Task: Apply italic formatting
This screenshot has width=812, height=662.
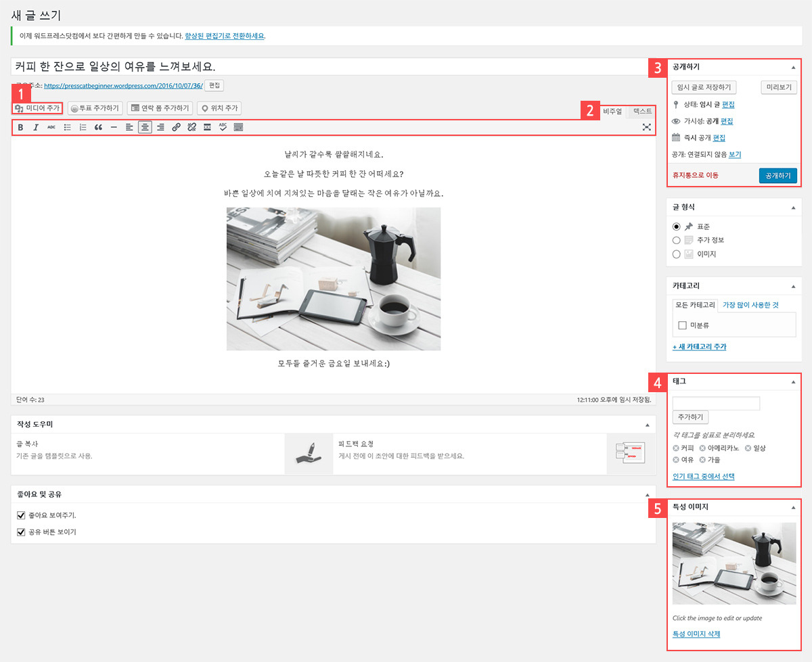Action: click(x=36, y=127)
